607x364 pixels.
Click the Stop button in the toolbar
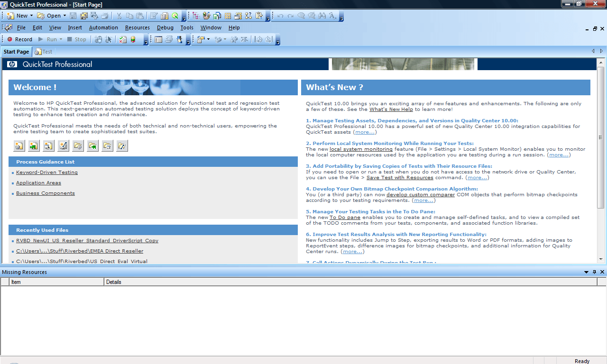pos(77,39)
